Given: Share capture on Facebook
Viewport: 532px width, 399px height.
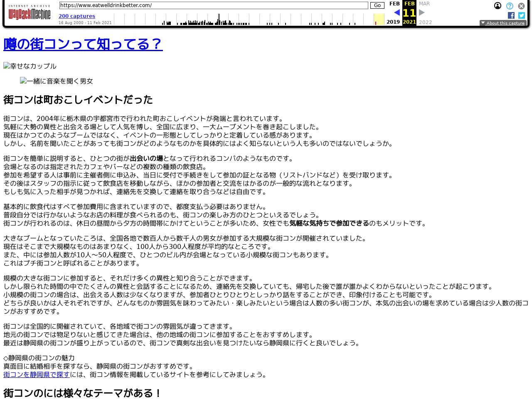Looking at the screenshot, I should 511,15.
